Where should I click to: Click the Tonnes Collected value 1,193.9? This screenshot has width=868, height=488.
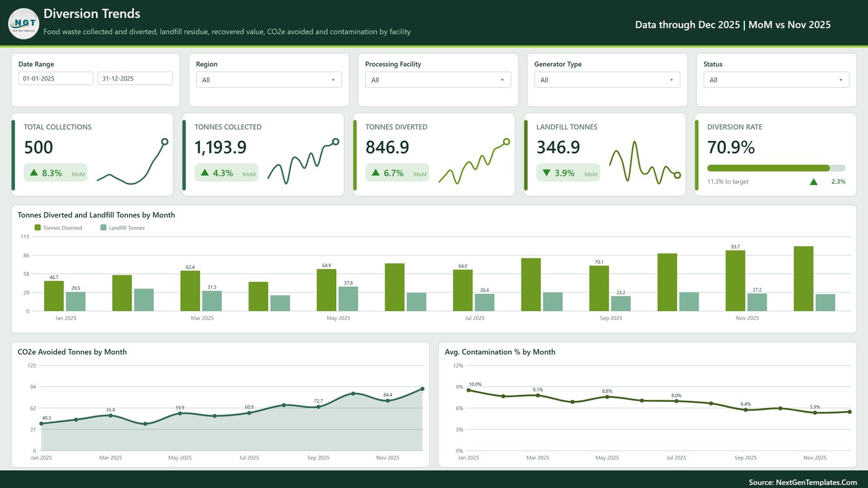220,147
